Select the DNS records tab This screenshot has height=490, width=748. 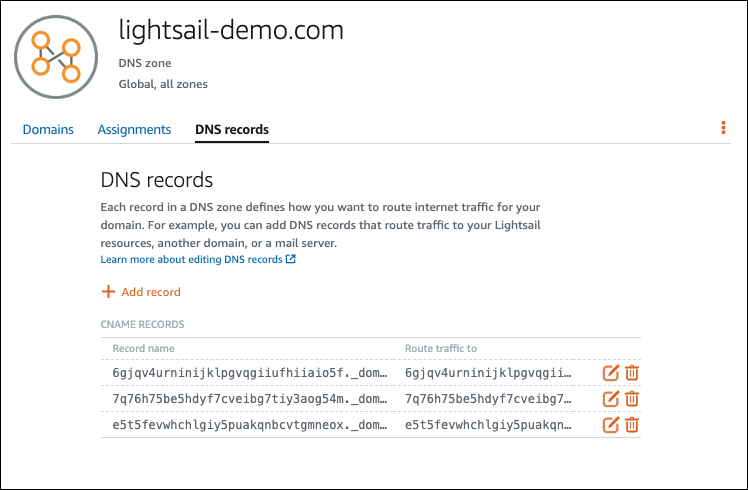(x=232, y=129)
